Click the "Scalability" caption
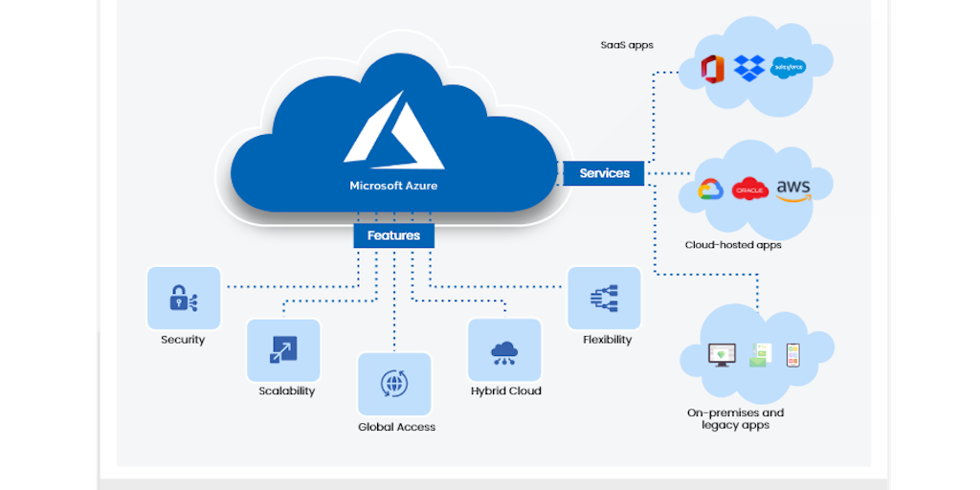This screenshot has height=490, width=980. tap(287, 391)
